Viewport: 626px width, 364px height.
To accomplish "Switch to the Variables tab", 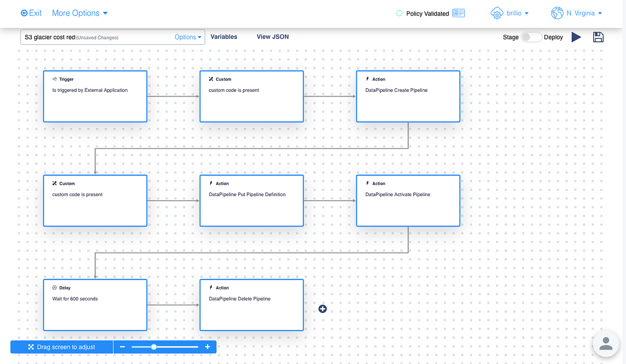I will point(224,37).
